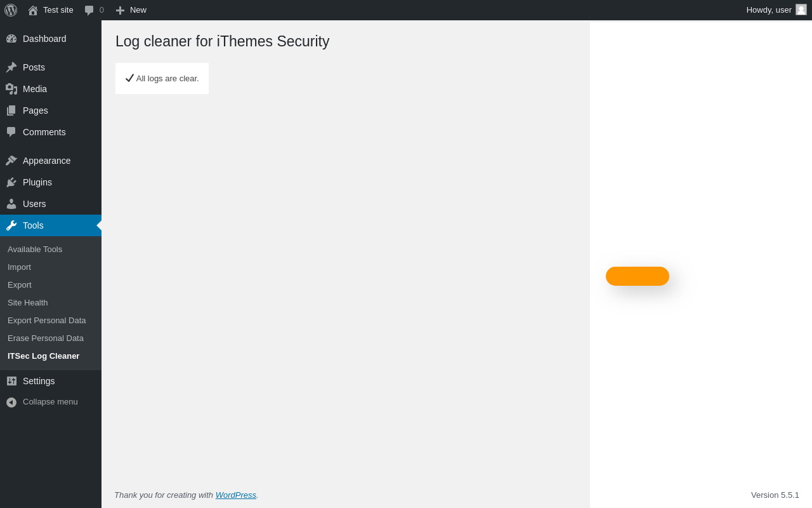Expand the New content menu

click(131, 10)
